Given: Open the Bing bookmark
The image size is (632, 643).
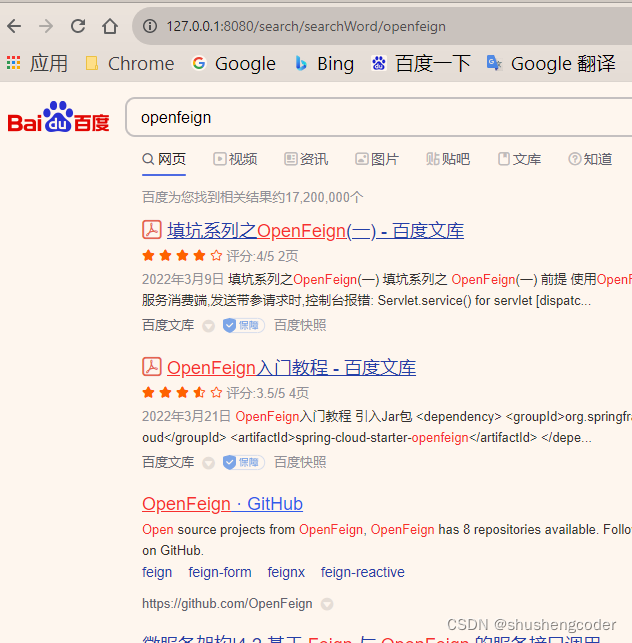Looking at the screenshot, I should (x=324, y=64).
